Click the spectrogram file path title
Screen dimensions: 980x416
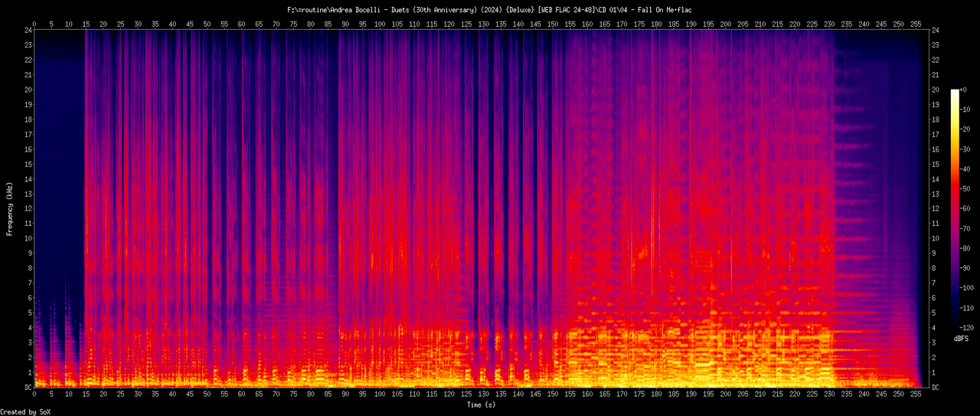490,9
